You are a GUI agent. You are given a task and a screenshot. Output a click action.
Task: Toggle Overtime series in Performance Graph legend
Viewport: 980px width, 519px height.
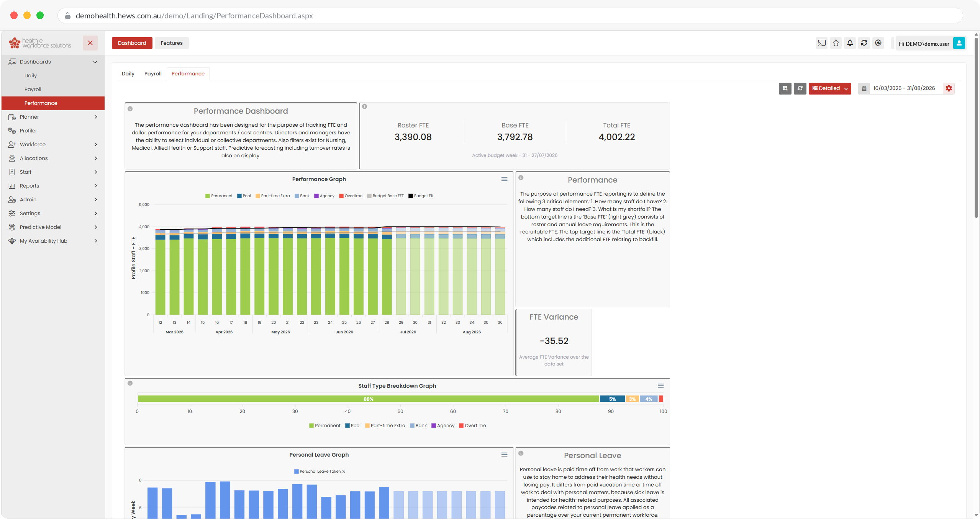[x=351, y=196]
